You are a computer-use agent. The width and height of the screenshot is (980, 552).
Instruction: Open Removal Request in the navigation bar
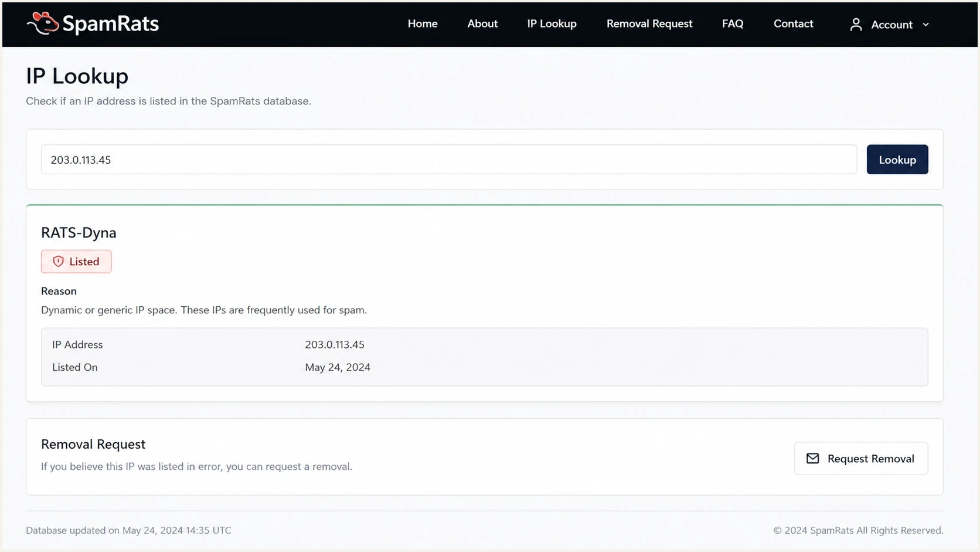(649, 23)
